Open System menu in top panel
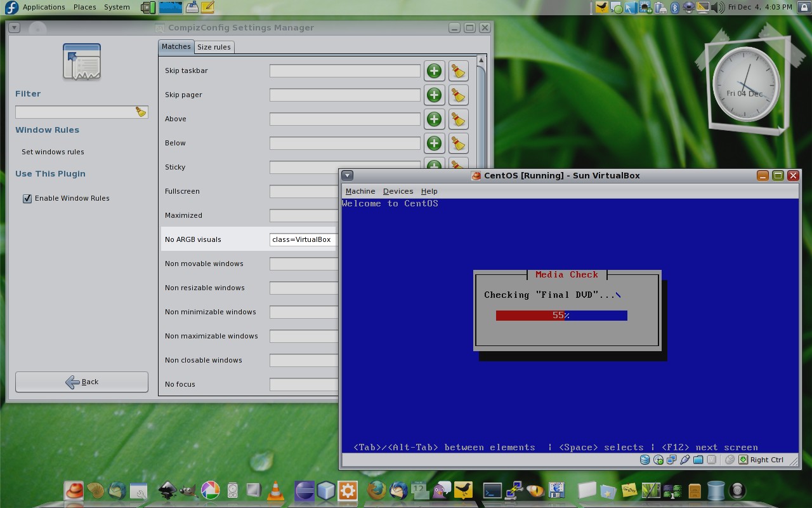Viewport: 812px width, 508px height. tap(117, 7)
